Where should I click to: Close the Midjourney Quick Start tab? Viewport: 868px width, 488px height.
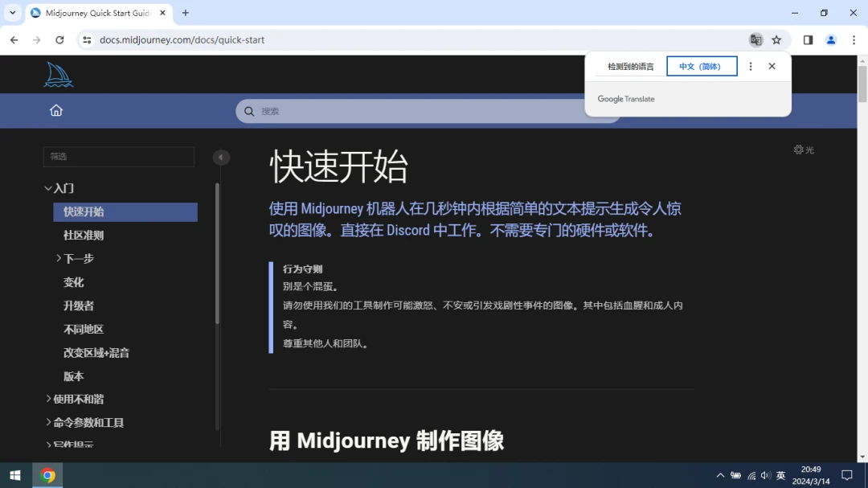[162, 13]
